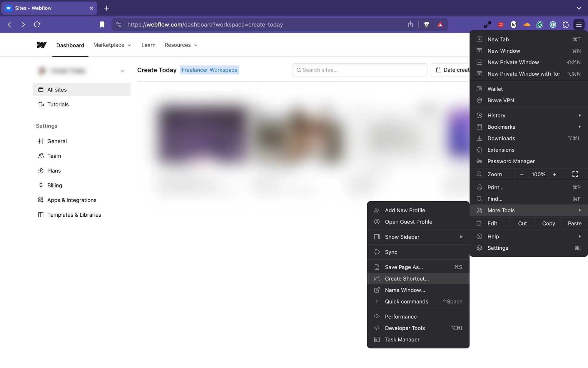Open Billing settings in the sidebar

54,185
